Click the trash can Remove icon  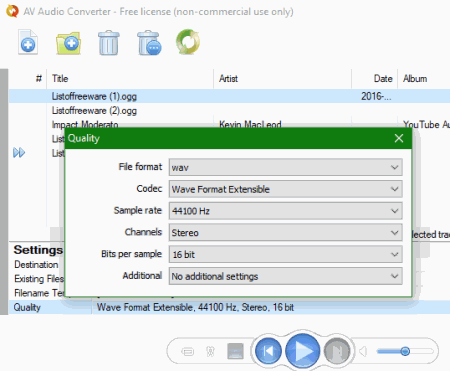click(109, 43)
